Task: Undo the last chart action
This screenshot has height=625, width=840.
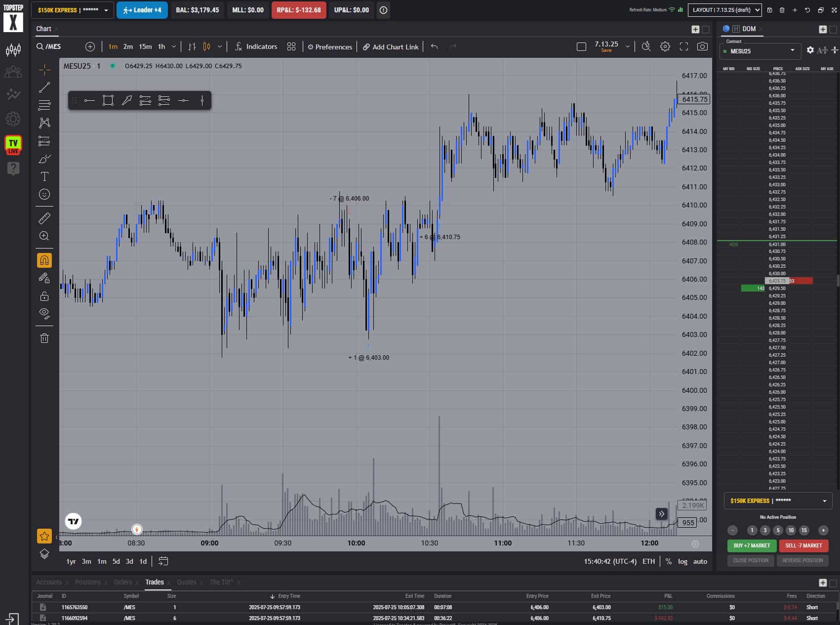Action: pos(434,46)
